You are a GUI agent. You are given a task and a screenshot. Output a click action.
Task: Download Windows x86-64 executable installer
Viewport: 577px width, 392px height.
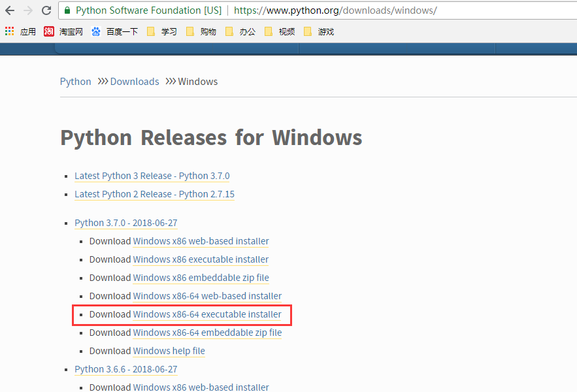pyautogui.click(x=206, y=314)
